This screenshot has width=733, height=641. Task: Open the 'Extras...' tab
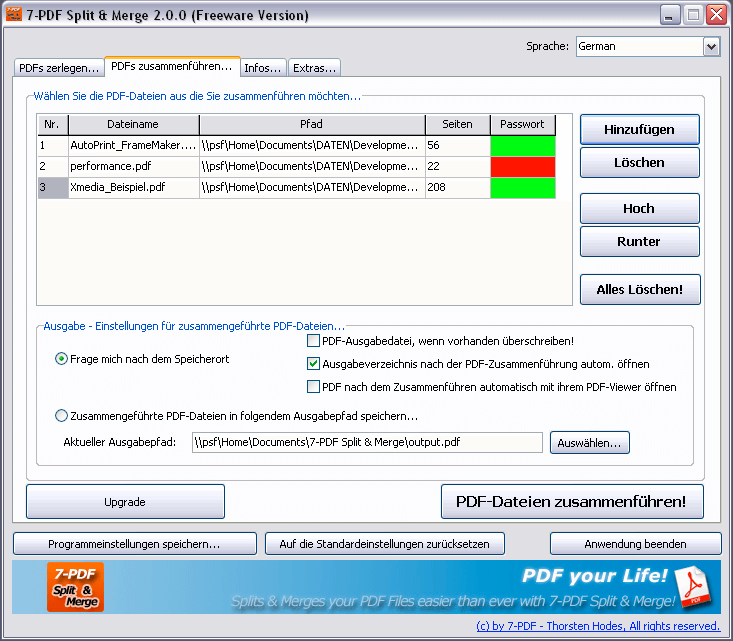pyautogui.click(x=315, y=68)
